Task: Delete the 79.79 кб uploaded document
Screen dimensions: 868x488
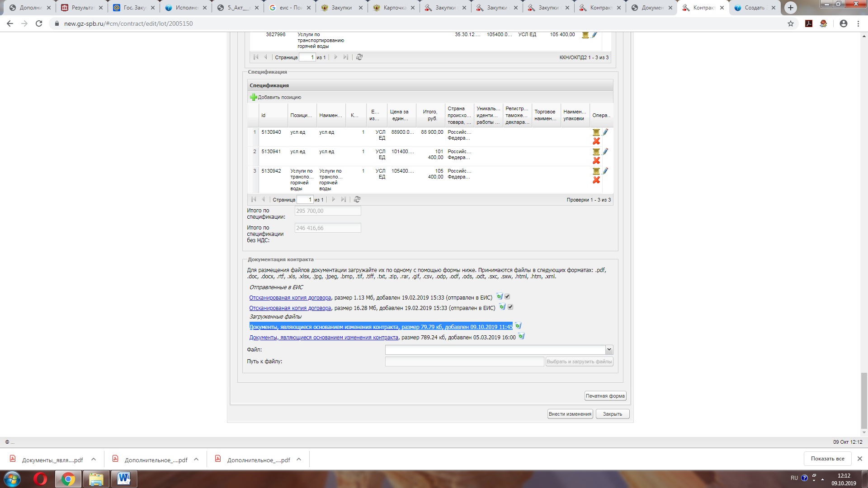Action: pyautogui.click(x=519, y=326)
